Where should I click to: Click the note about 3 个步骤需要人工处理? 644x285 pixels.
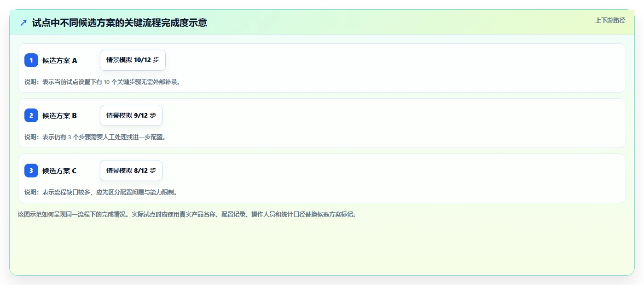coord(95,137)
